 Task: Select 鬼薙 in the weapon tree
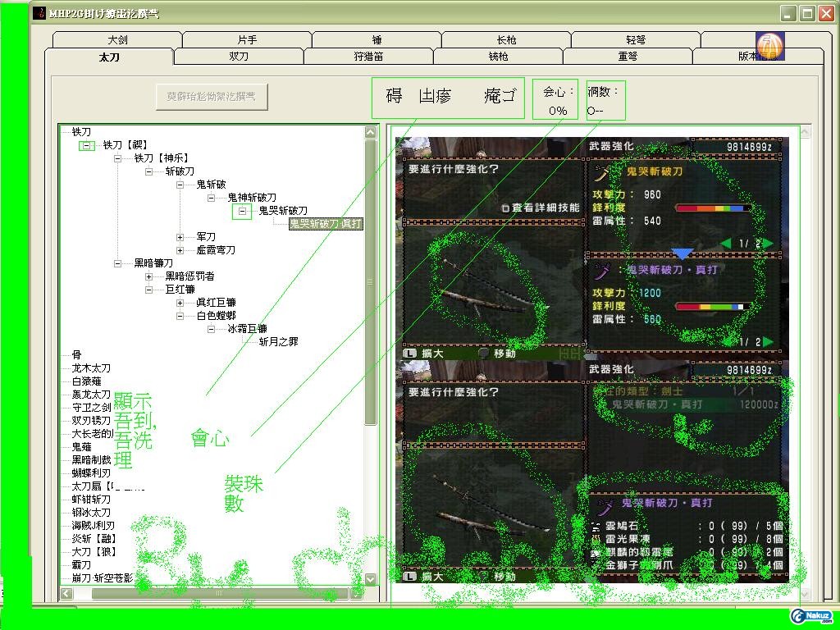click(x=81, y=447)
